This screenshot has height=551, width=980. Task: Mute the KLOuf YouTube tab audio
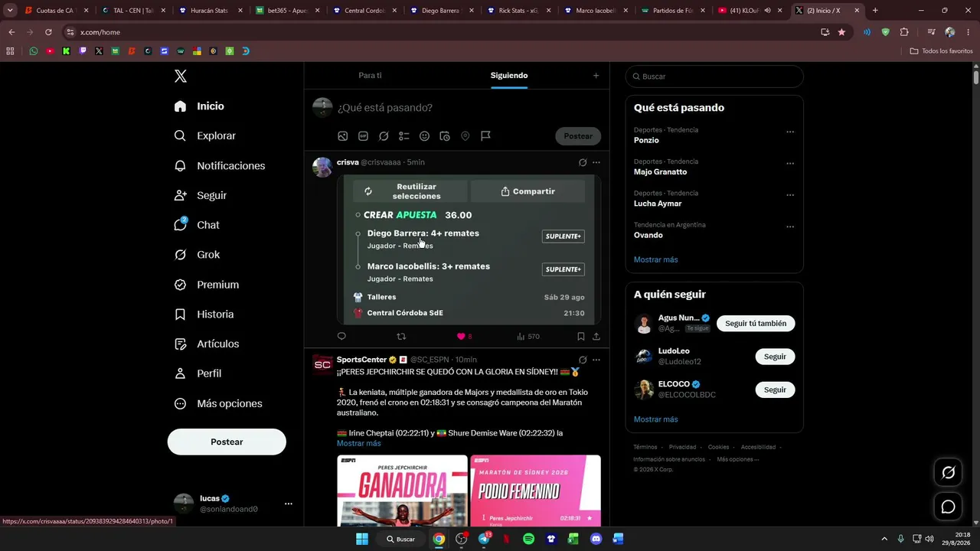click(767, 11)
